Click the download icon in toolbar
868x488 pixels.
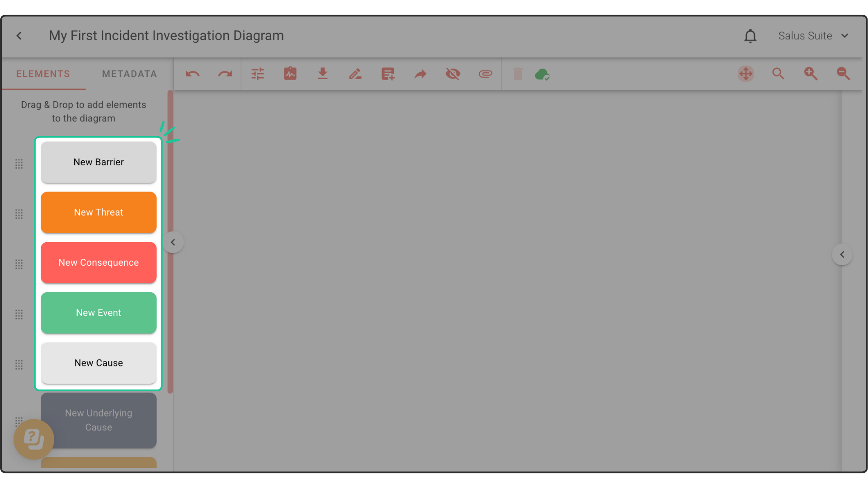(x=322, y=74)
